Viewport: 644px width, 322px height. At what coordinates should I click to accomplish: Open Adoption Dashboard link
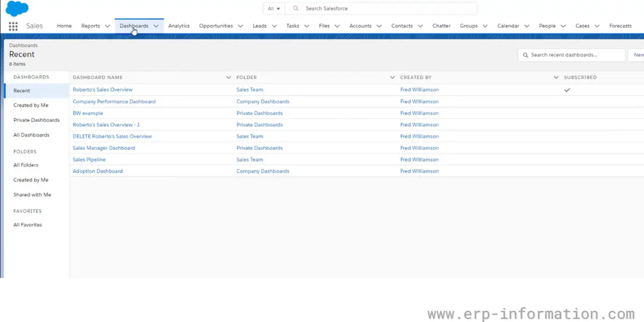point(98,171)
